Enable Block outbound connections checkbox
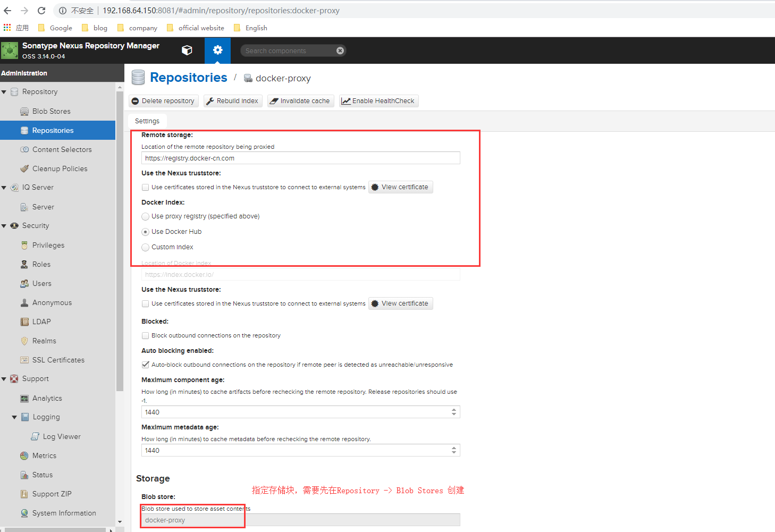775x532 pixels. tap(145, 335)
